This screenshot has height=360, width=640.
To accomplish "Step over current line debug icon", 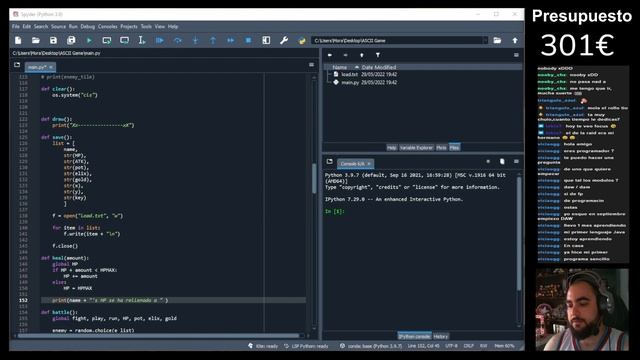I will coord(178,40).
